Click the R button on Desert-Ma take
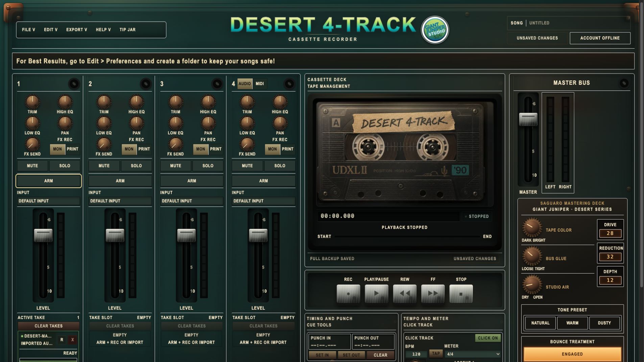This screenshot has height=362, width=644. 62,340
